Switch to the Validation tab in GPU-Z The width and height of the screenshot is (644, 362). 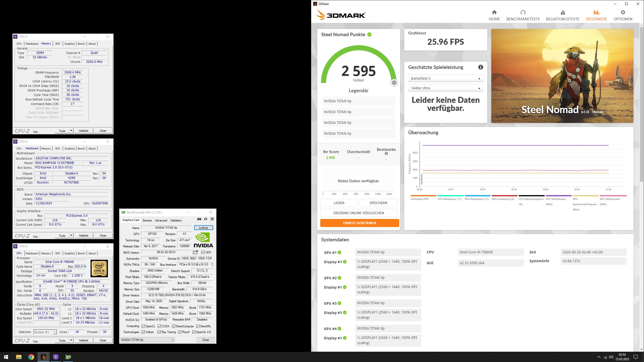pyautogui.click(x=176, y=220)
